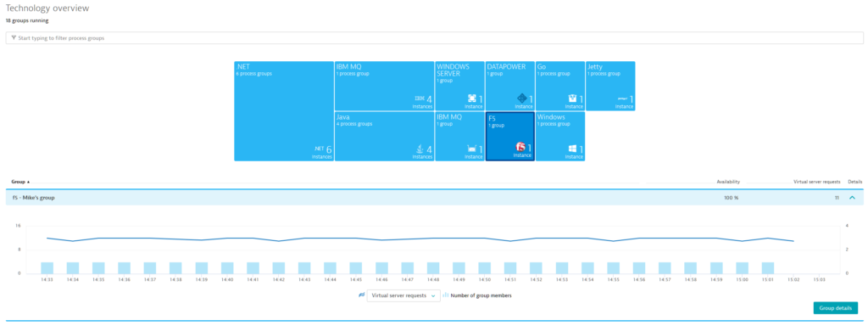Sort by the Group column header

click(x=20, y=182)
